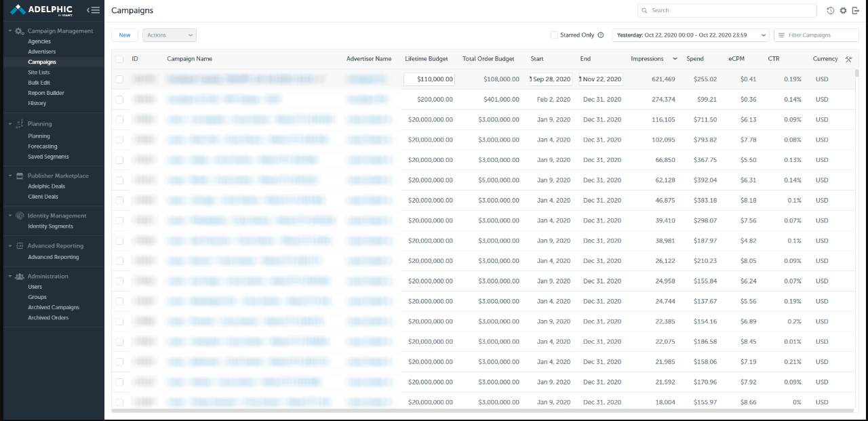868x421 pixels.
Task: Click the Impressions column sort arrow
Action: pyautogui.click(x=675, y=59)
